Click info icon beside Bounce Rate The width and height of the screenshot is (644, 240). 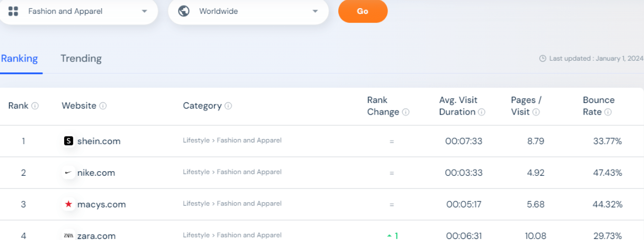point(608,112)
